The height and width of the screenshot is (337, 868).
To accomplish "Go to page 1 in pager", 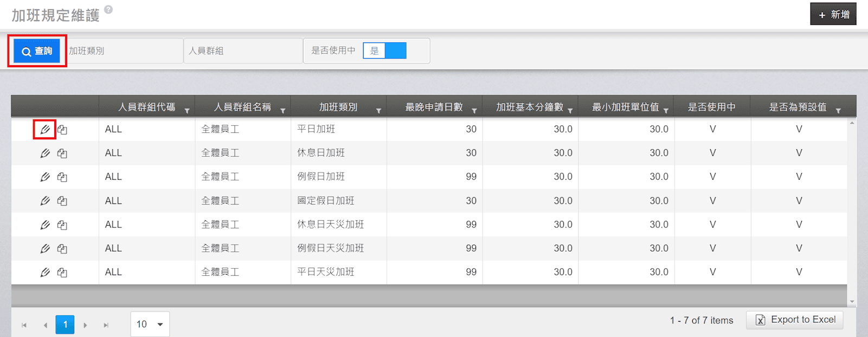I will coord(65,325).
